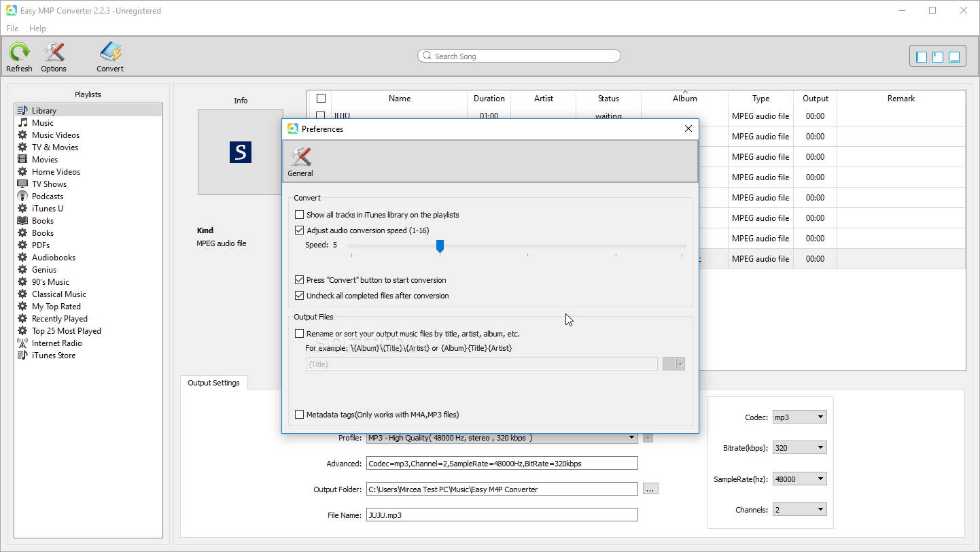
Task: Enable Rename or sort output music files
Action: 300,334
